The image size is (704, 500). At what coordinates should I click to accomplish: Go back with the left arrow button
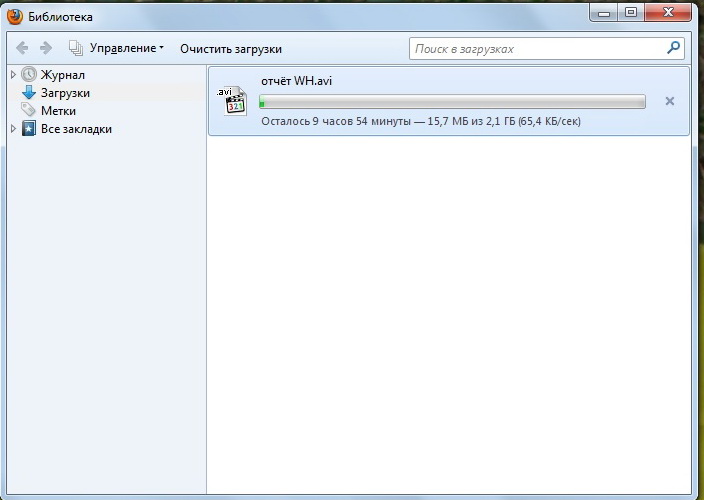tap(22, 48)
